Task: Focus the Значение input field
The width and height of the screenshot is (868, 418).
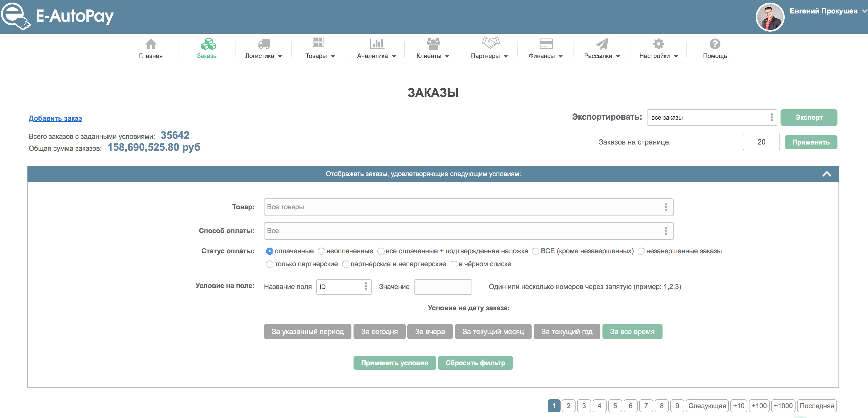Action: [x=443, y=287]
